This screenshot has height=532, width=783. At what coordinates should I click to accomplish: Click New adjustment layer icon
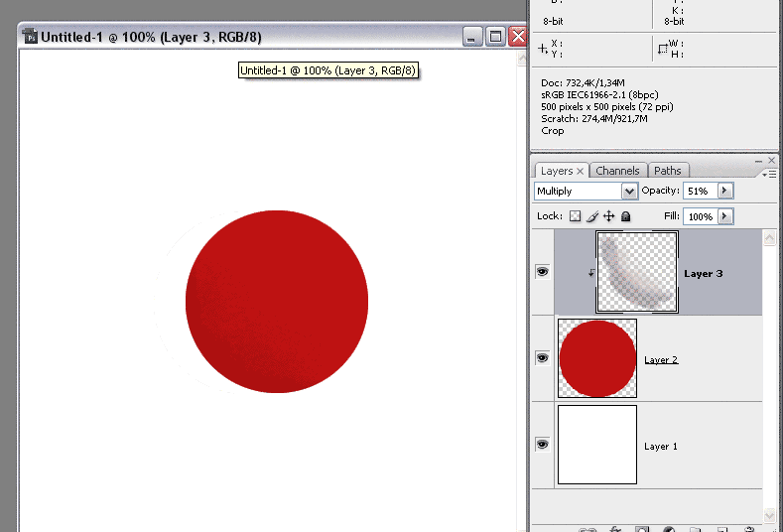(x=669, y=529)
